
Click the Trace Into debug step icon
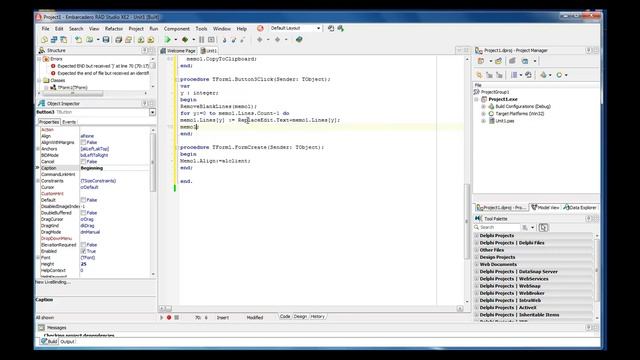coord(224,40)
